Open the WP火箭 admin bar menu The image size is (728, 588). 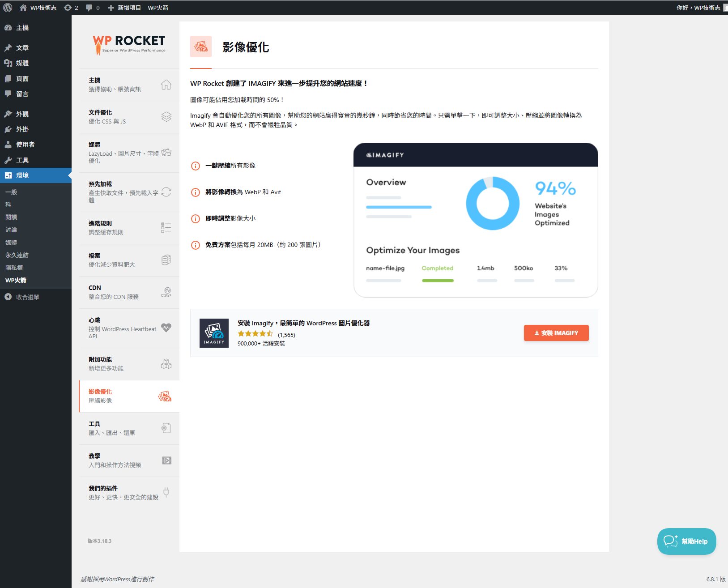tap(158, 8)
